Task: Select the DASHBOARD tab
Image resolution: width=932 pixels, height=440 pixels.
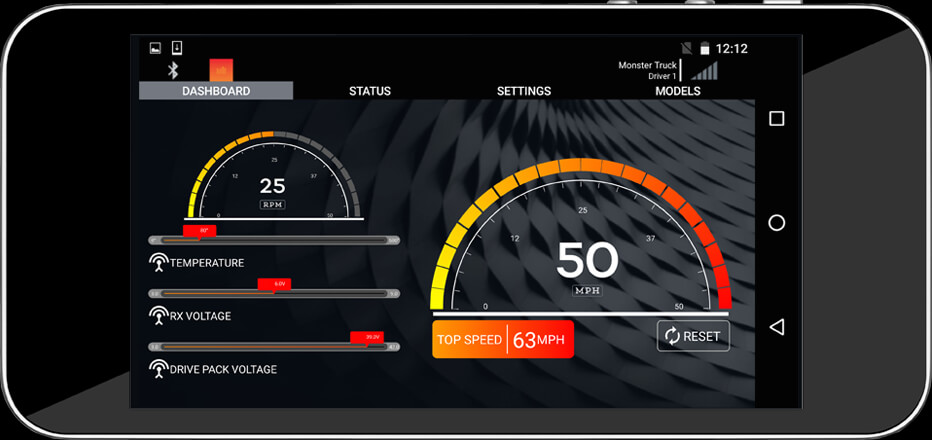Action: [x=216, y=91]
